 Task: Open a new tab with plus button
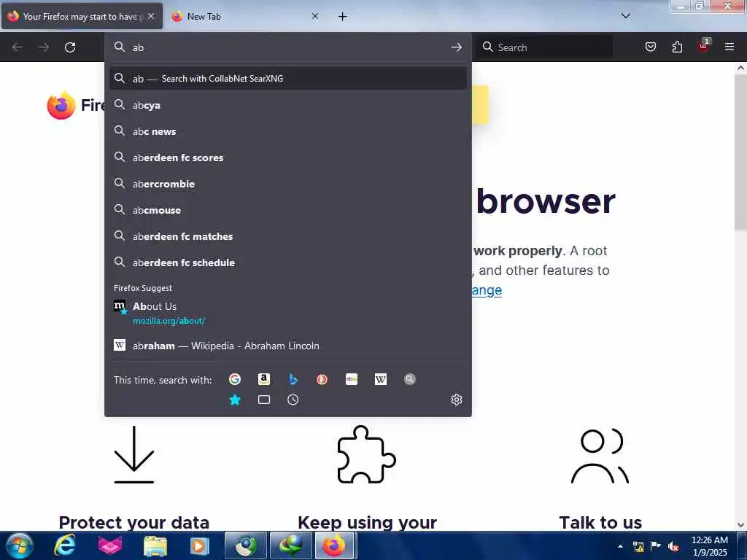[x=343, y=17]
